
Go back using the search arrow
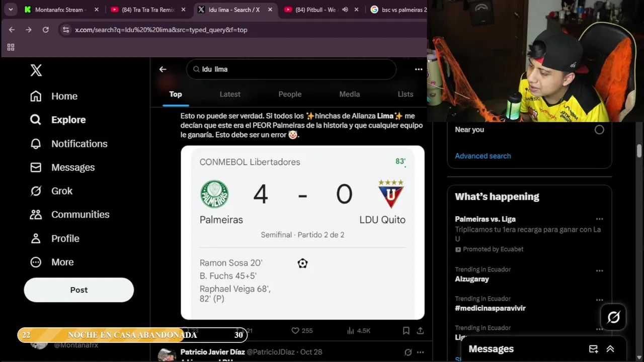tap(163, 69)
